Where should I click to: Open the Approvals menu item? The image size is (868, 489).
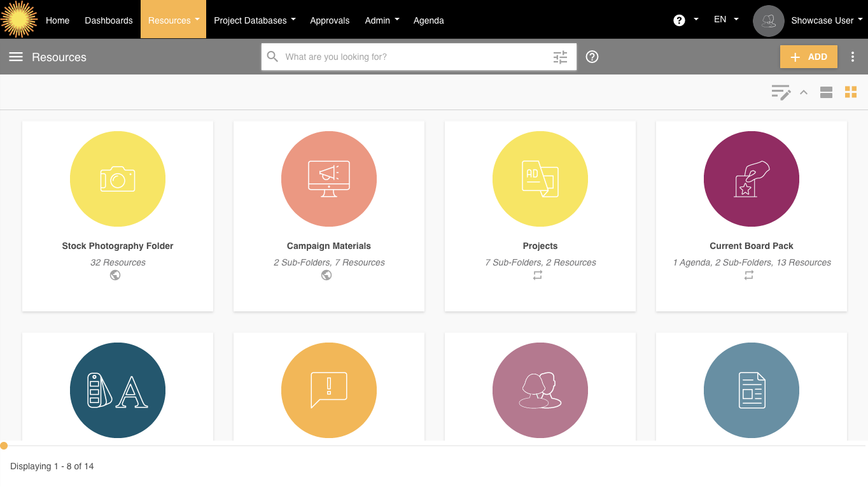(330, 20)
